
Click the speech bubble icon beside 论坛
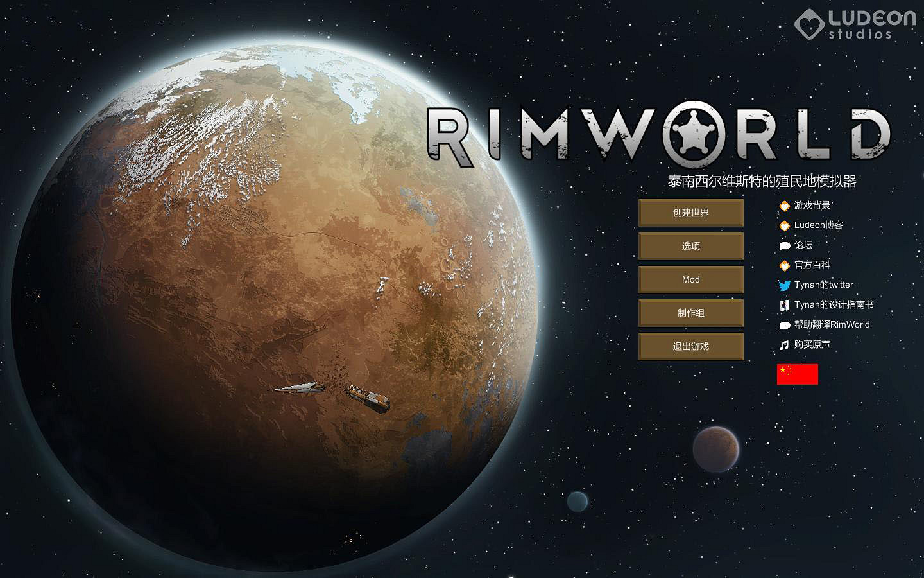[784, 245]
